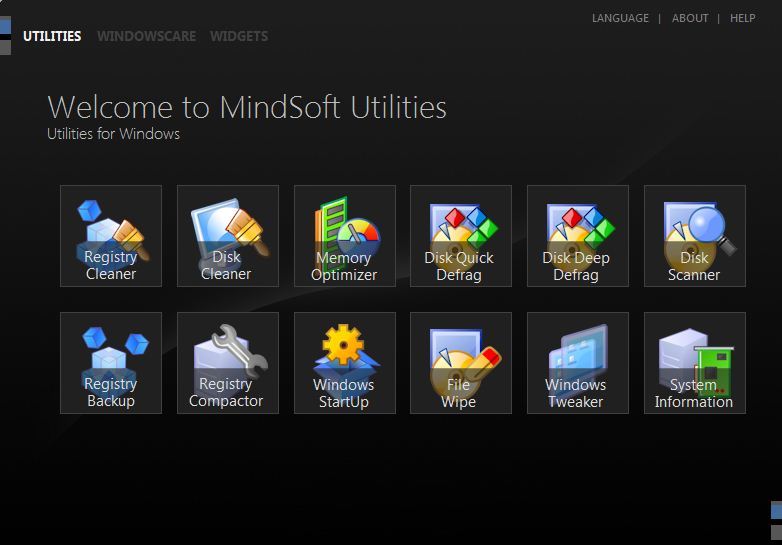Open the Windows Tweaker utility

[578, 363]
